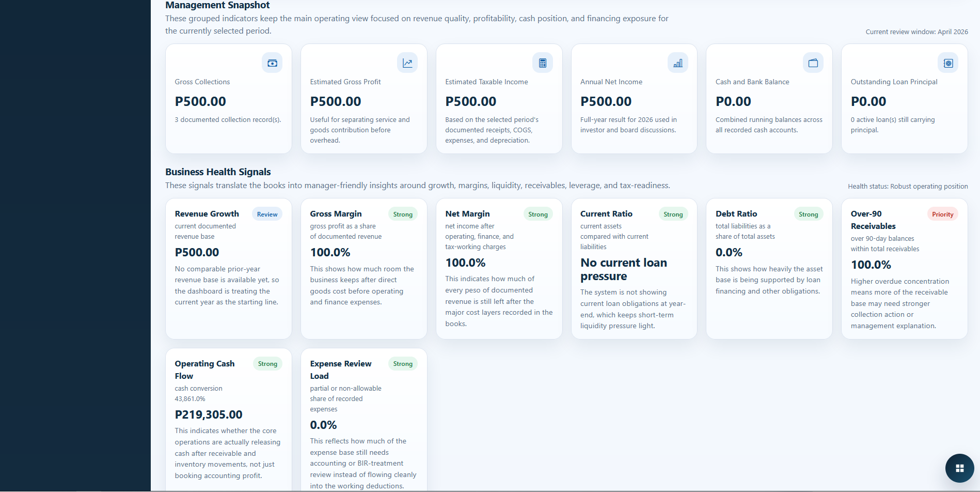Click the Strong badge on Current Ratio

click(x=673, y=214)
